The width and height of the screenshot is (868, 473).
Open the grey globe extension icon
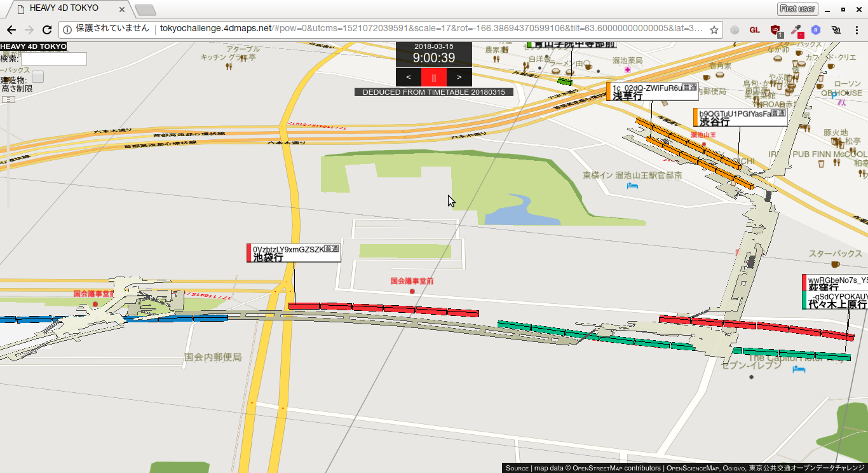[735, 30]
